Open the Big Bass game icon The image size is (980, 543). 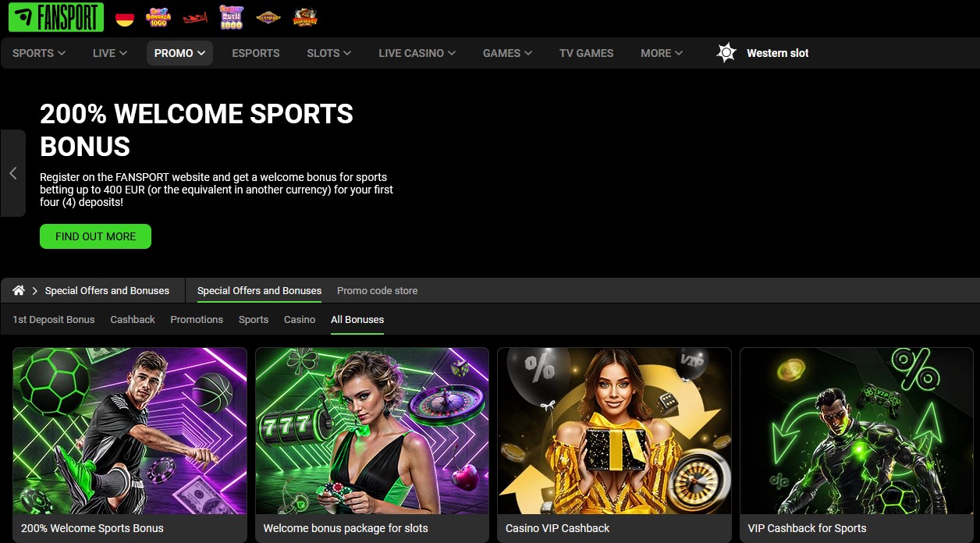pos(305,17)
